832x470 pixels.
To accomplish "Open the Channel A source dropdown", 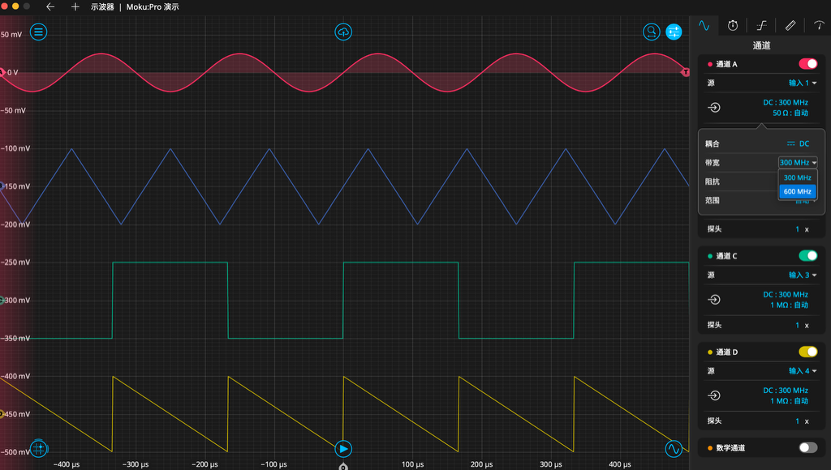I will [803, 83].
